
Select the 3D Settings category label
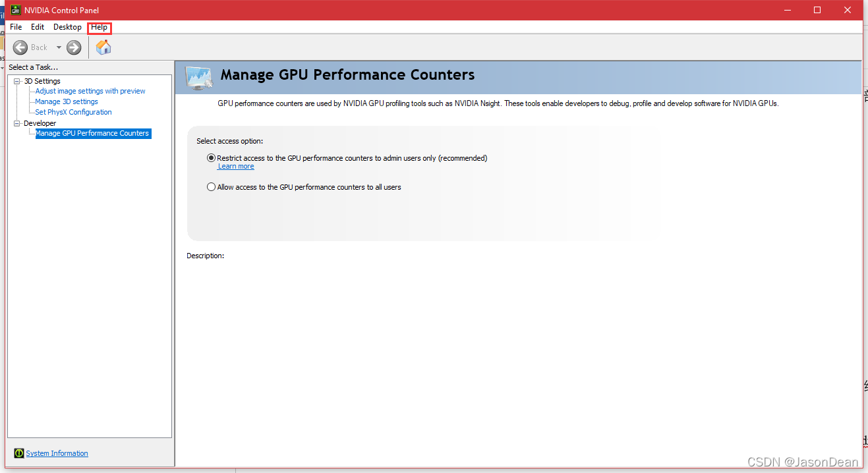tap(42, 81)
